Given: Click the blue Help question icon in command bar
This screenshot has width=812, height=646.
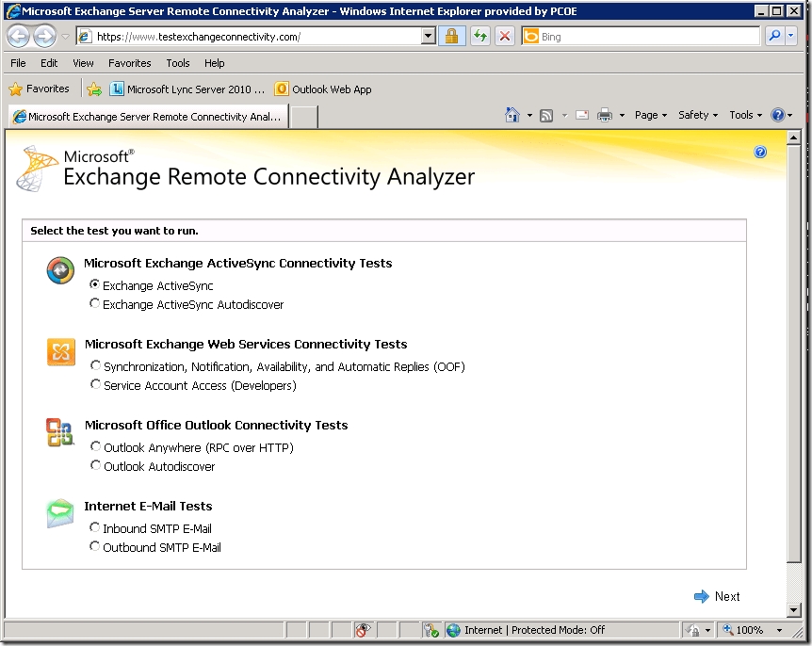Looking at the screenshot, I should (x=778, y=115).
